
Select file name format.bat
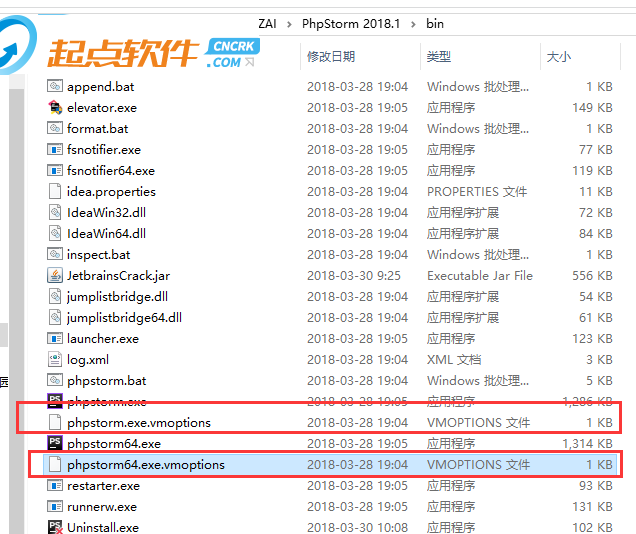click(97, 129)
